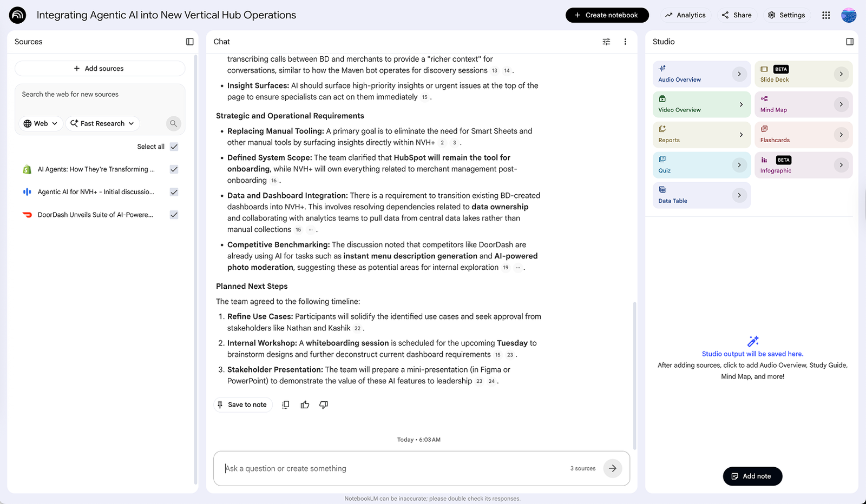This screenshot has width=866, height=504.
Task: Uncheck AI Agents: How They're Transforming source
Action: (174, 169)
